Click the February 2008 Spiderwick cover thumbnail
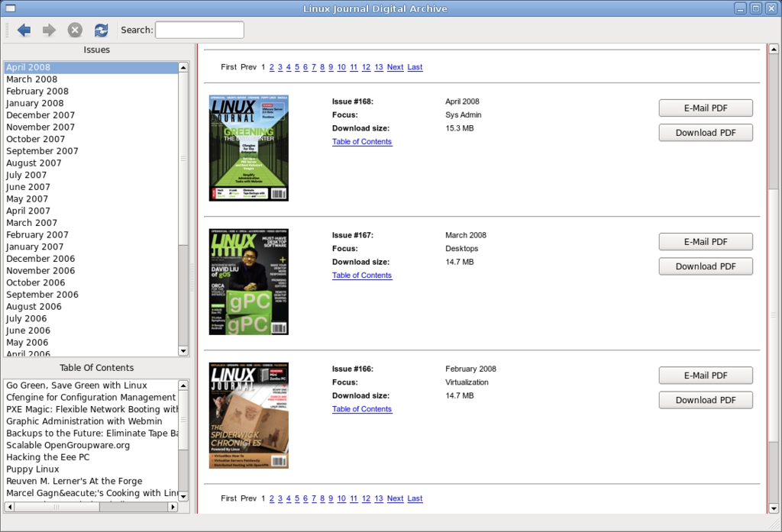Image resolution: width=782 pixels, height=532 pixels. tap(249, 415)
